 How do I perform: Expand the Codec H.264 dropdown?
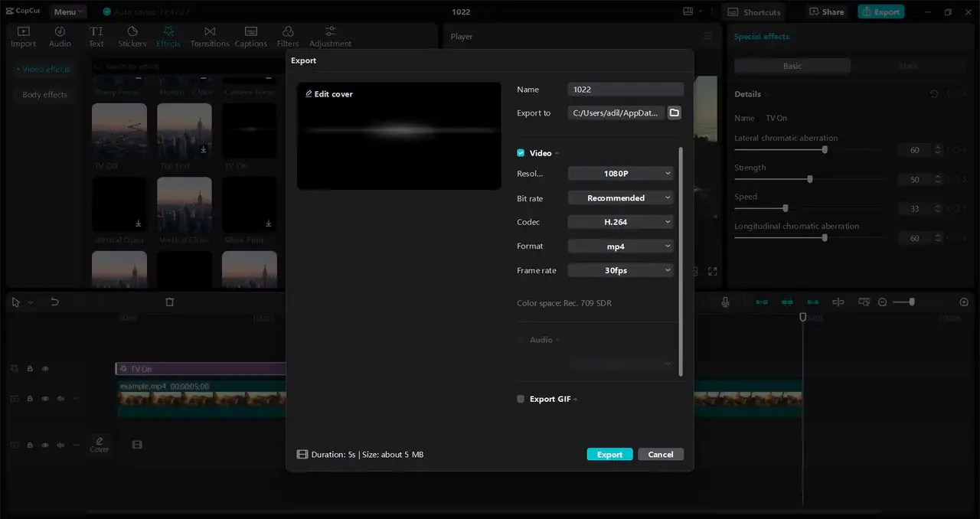621,222
